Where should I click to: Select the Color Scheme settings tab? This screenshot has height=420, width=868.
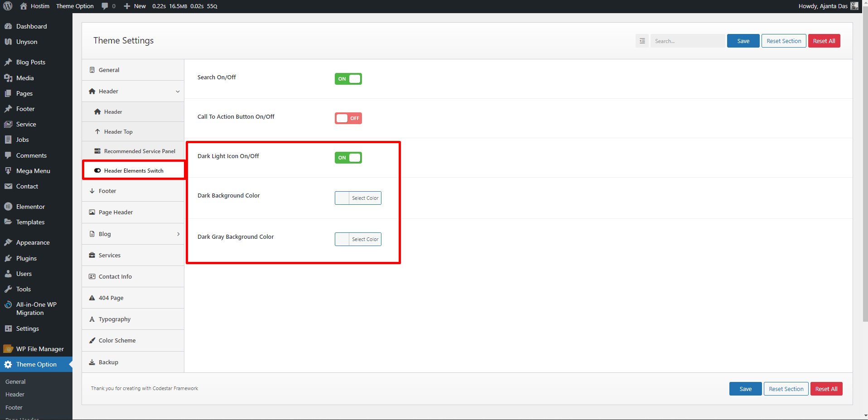pyautogui.click(x=117, y=340)
